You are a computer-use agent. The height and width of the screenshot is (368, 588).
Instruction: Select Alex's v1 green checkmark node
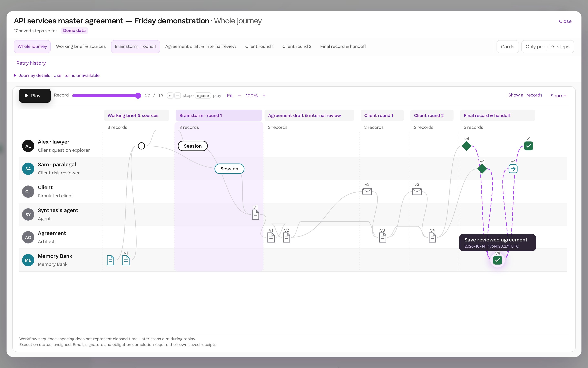click(x=528, y=146)
